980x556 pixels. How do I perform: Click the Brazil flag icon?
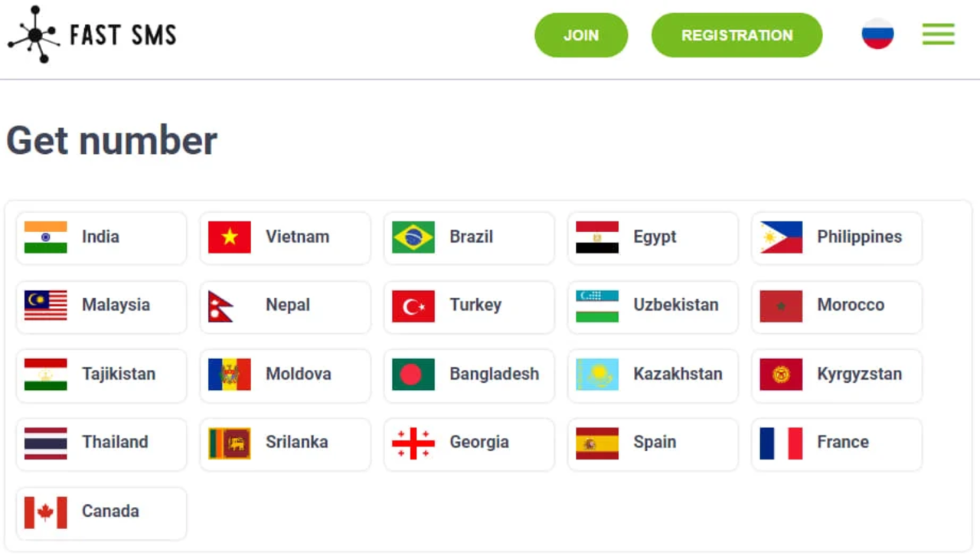[413, 237]
